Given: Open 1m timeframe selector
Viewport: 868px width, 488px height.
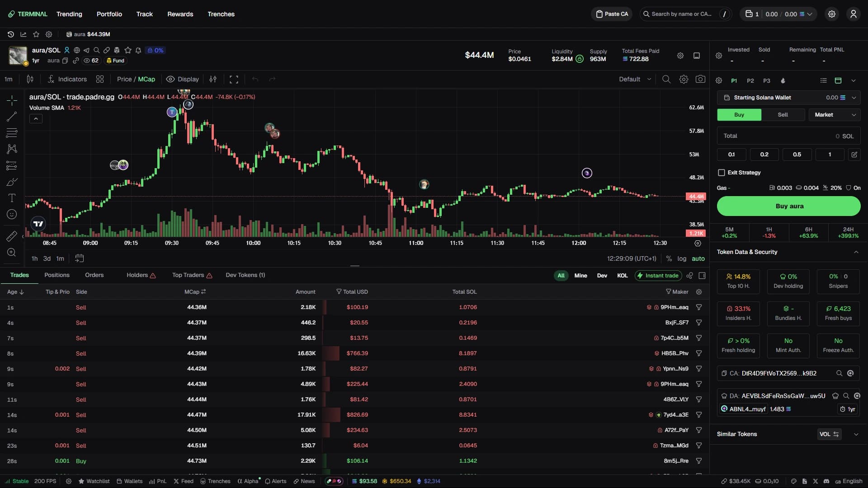Looking at the screenshot, I should (x=9, y=79).
